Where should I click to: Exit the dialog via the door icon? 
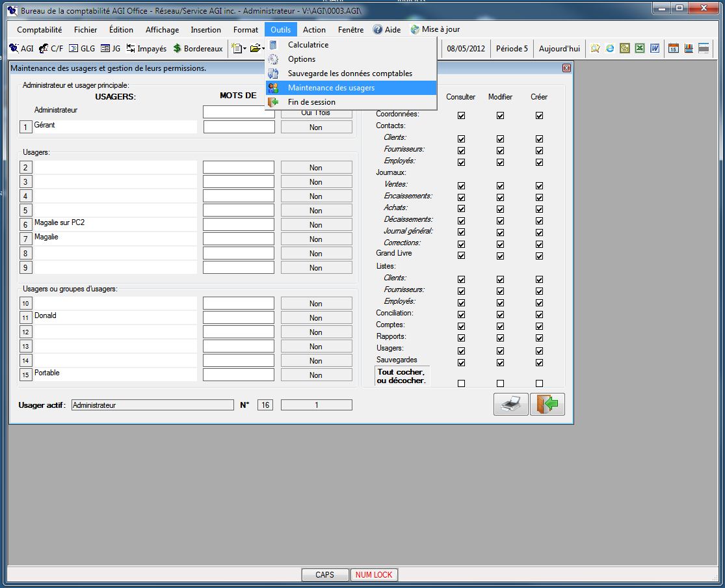(547, 405)
